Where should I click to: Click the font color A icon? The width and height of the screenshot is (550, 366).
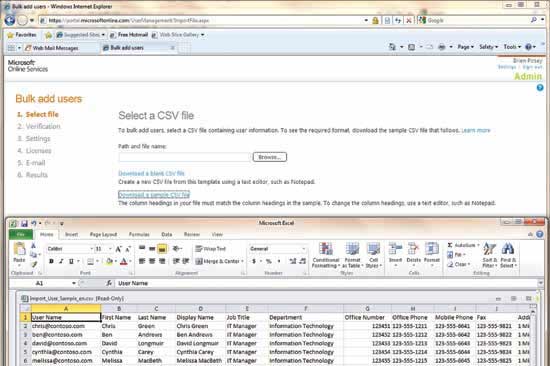click(123, 261)
